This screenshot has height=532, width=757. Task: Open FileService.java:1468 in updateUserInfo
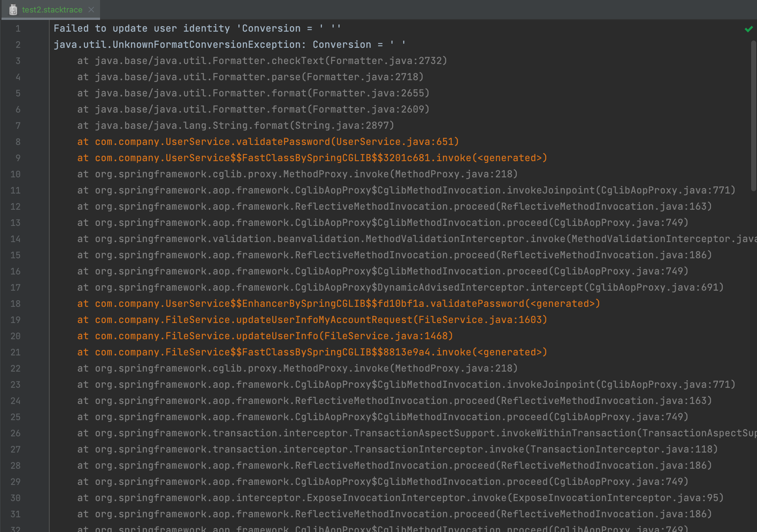tap(265, 336)
